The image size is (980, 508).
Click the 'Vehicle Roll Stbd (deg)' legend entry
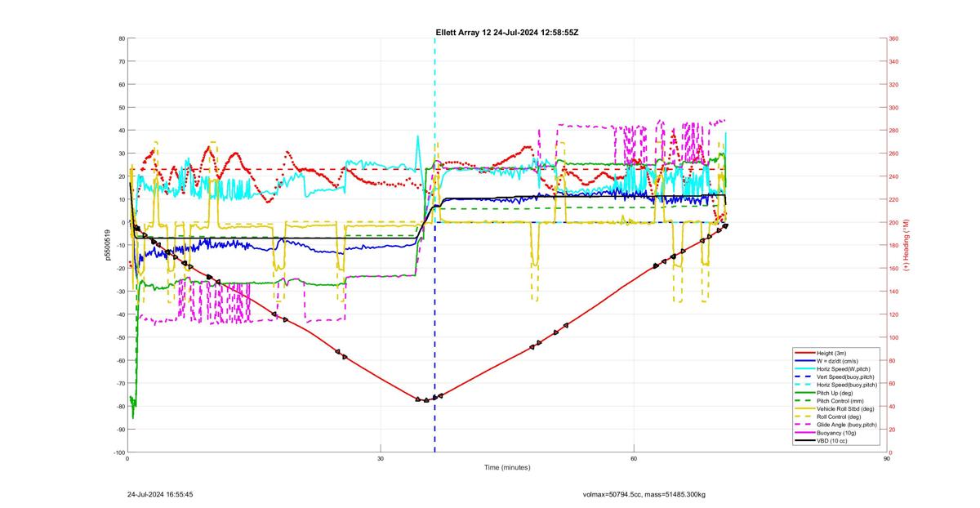845,408
